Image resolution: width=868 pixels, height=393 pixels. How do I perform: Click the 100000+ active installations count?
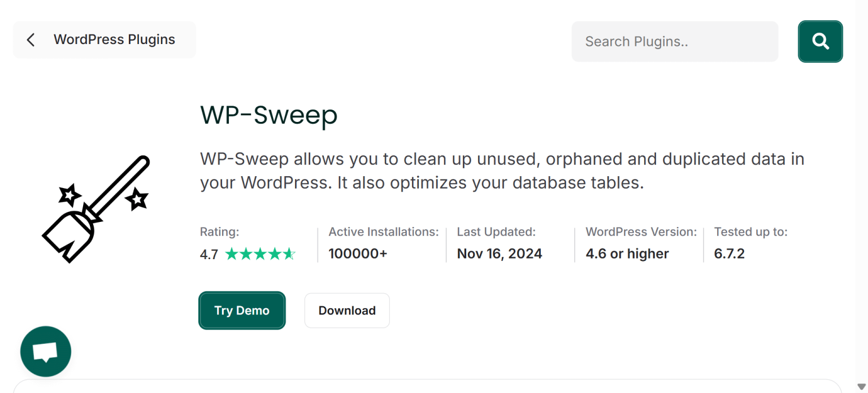(358, 254)
